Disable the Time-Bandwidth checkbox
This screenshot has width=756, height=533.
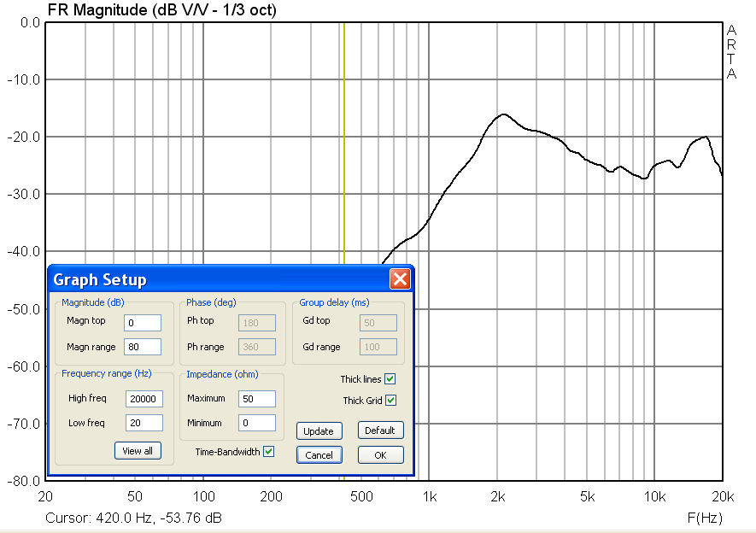tap(268, 452)
